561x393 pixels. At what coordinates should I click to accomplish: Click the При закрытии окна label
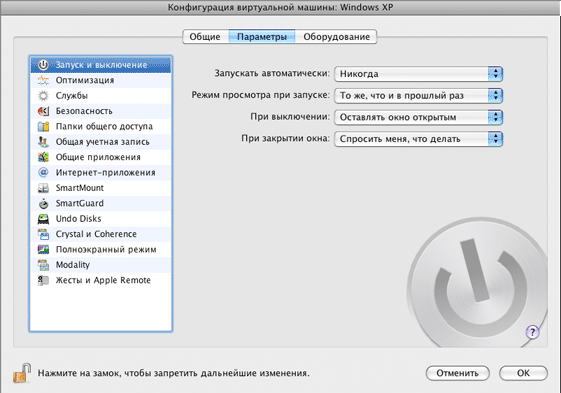click(285, 139)
